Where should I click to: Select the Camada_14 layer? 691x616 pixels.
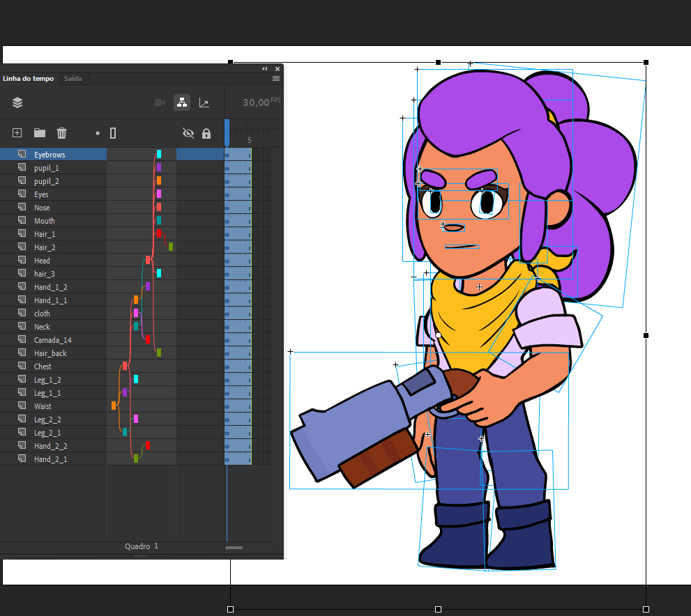click(x=53, y=339)
